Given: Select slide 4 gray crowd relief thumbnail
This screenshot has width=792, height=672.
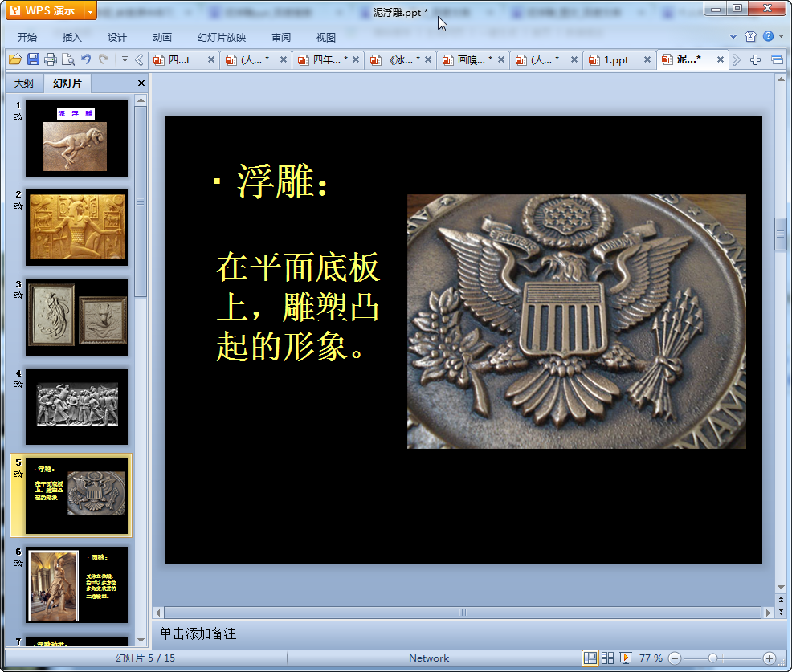Looking at the screenshot, I should (x=77, y=407).
